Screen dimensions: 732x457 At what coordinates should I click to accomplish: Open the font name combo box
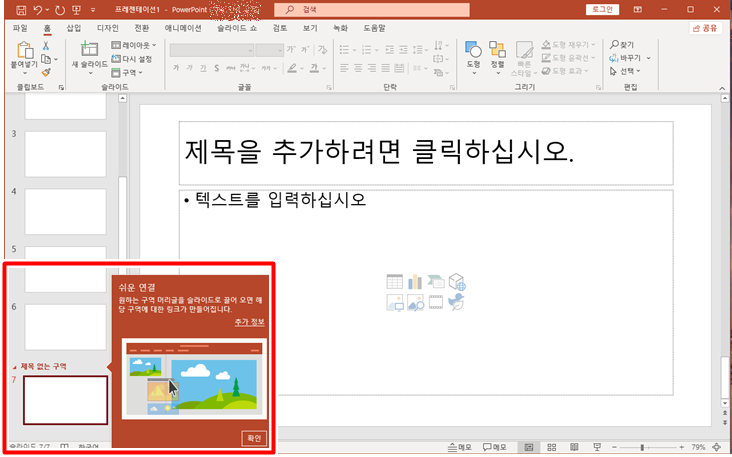[211, 50]
